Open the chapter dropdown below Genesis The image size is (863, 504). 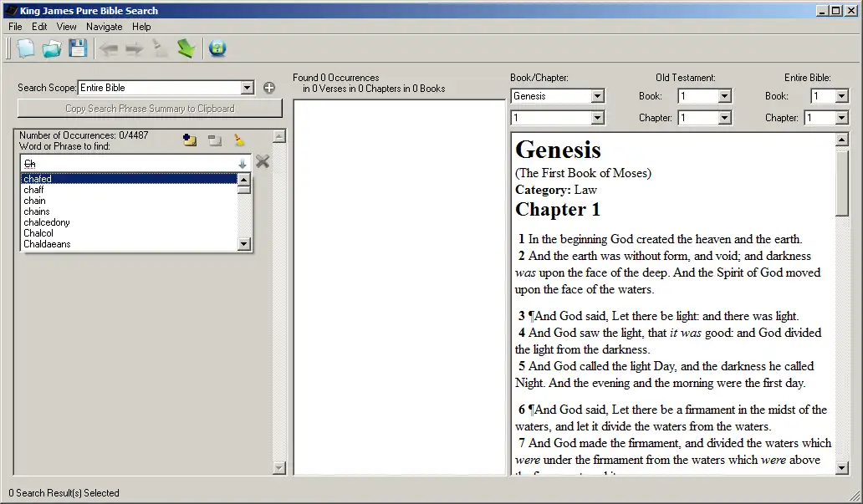597,118
